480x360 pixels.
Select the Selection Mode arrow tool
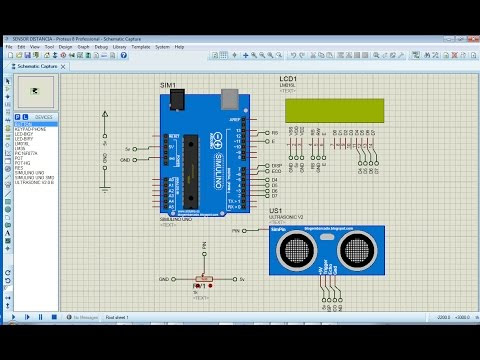tap(8, 81)
